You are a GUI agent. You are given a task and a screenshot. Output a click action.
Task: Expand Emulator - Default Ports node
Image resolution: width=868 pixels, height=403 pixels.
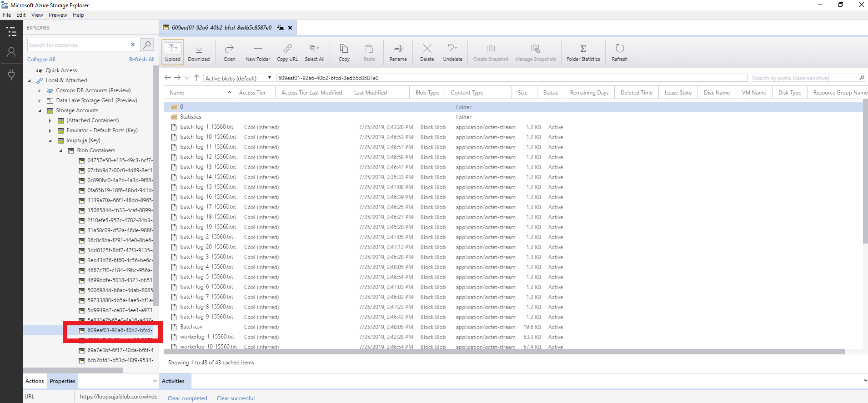click(50, 130)
